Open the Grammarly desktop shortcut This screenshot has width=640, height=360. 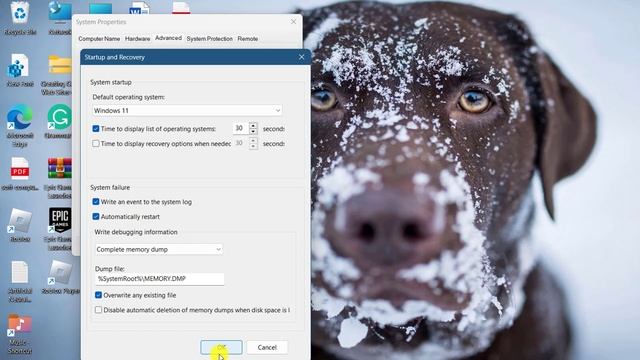point(60,121)
